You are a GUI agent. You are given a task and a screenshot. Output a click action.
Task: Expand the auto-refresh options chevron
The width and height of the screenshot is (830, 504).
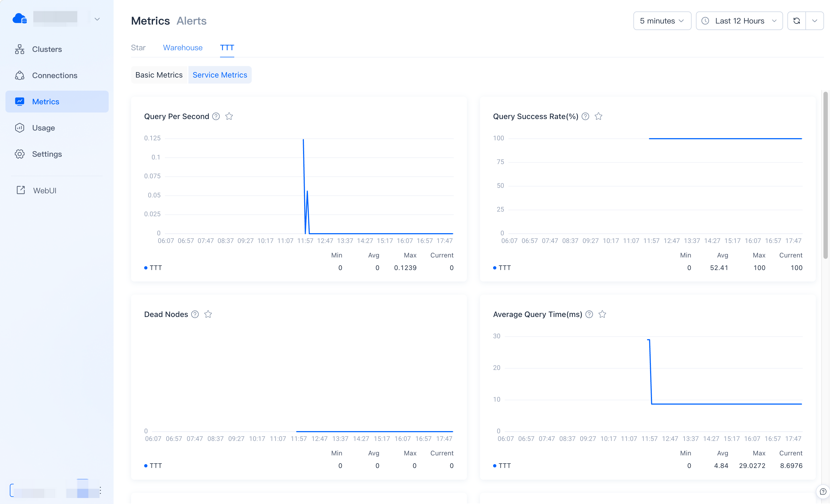tap(815, 20)
